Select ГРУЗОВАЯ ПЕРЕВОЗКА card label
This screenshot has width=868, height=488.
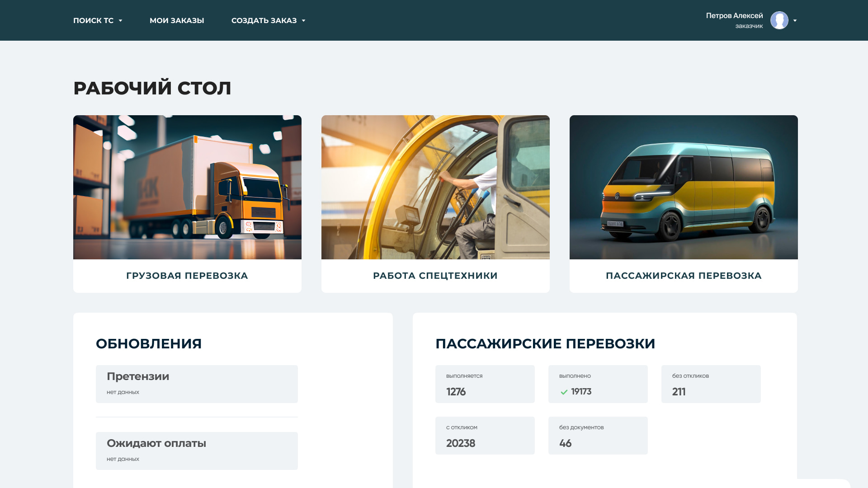187,276
